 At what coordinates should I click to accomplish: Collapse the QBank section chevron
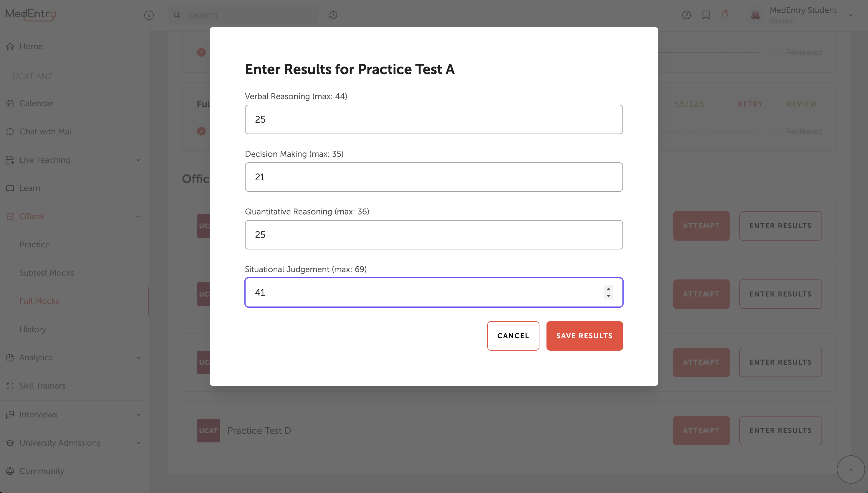pyautogui.click(x=138, y=216)
